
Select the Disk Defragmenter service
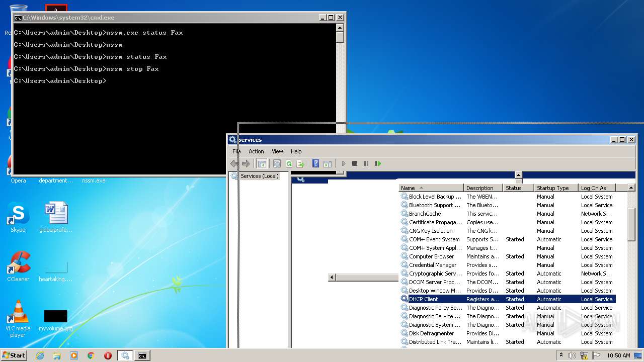(x=508, y=333)
